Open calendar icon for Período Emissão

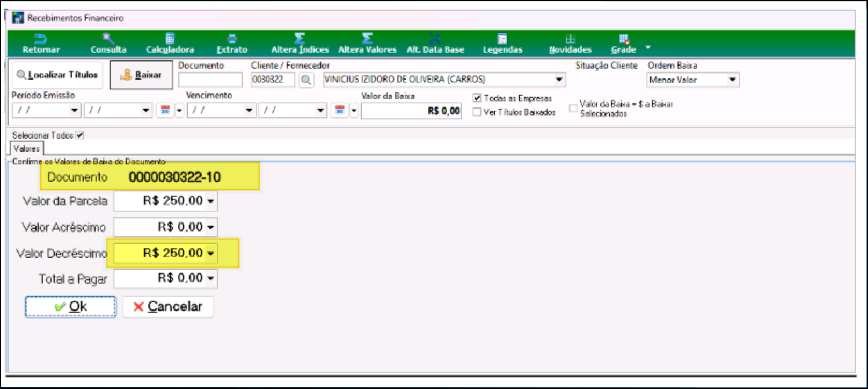[165, 110]
